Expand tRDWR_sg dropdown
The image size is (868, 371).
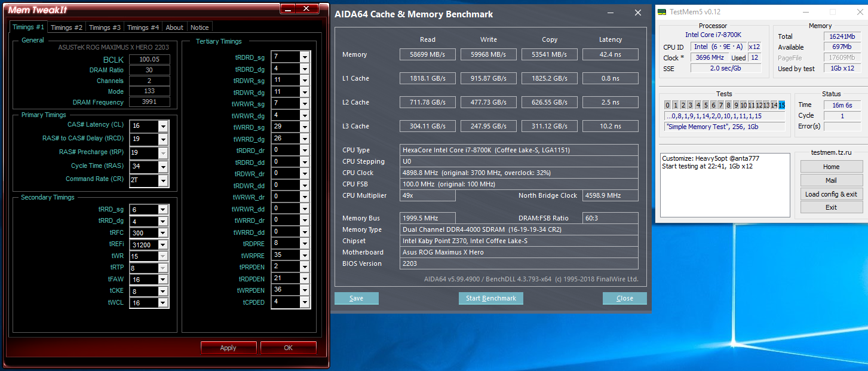(x=305, y=80)
